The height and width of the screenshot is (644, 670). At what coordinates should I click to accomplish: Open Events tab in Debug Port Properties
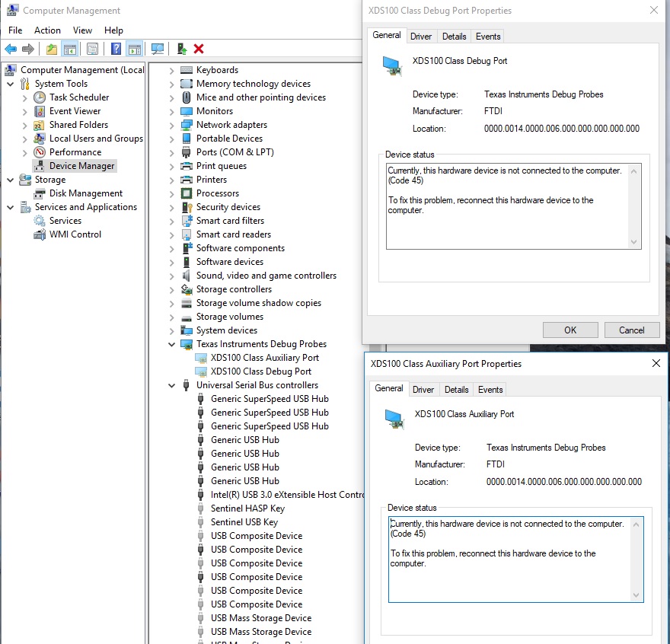[488, 37]
